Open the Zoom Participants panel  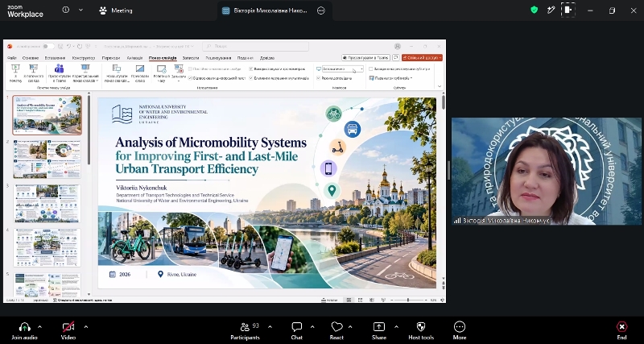point(245,331)
